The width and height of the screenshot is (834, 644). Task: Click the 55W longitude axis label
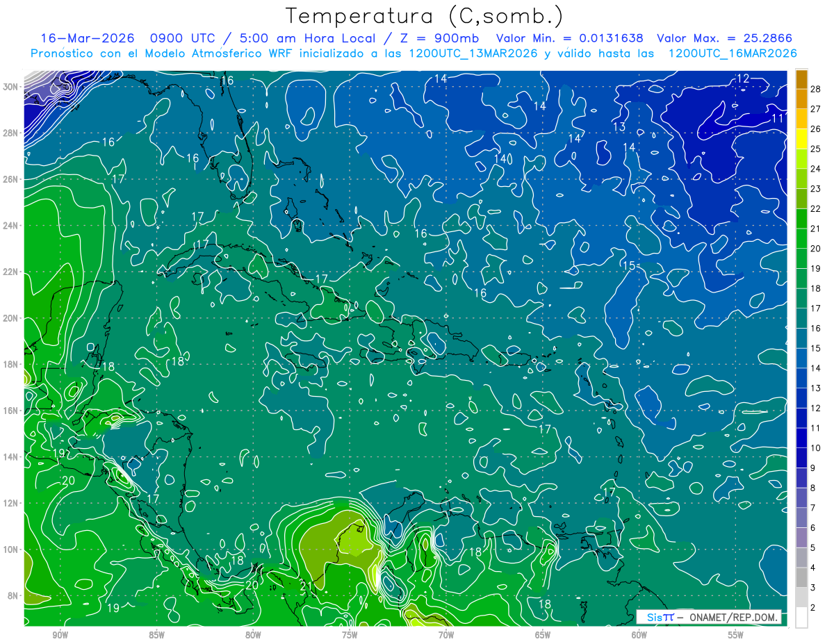click(736, 635)
